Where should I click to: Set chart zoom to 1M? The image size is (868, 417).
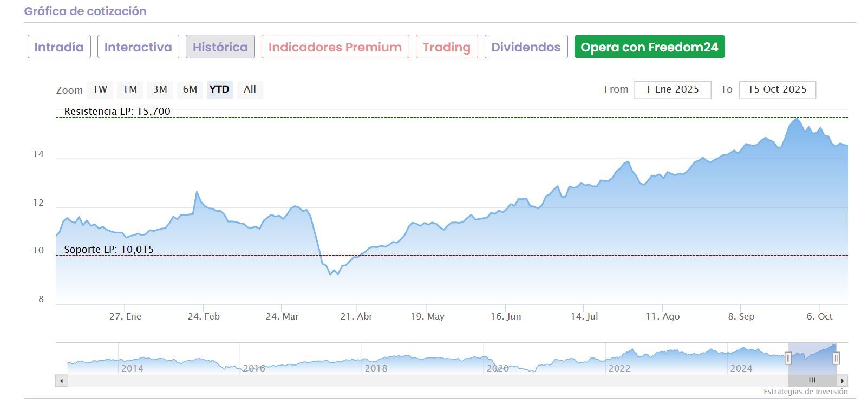130,89
